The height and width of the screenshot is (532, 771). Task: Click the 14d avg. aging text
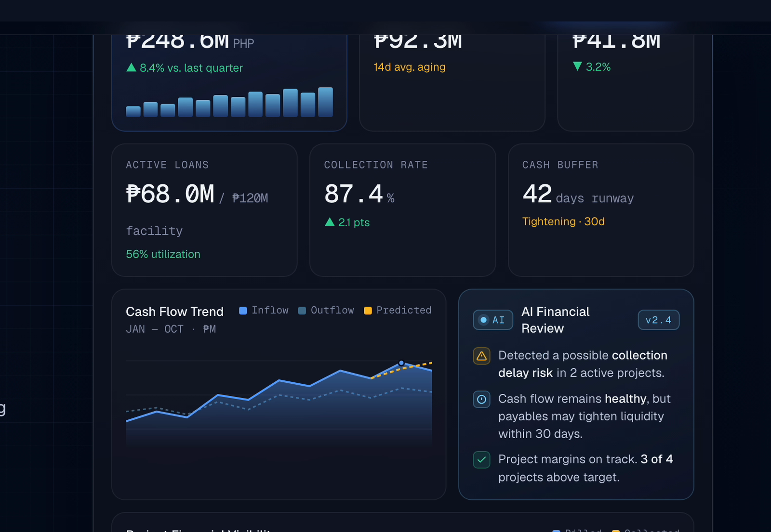tap(410, 67)
